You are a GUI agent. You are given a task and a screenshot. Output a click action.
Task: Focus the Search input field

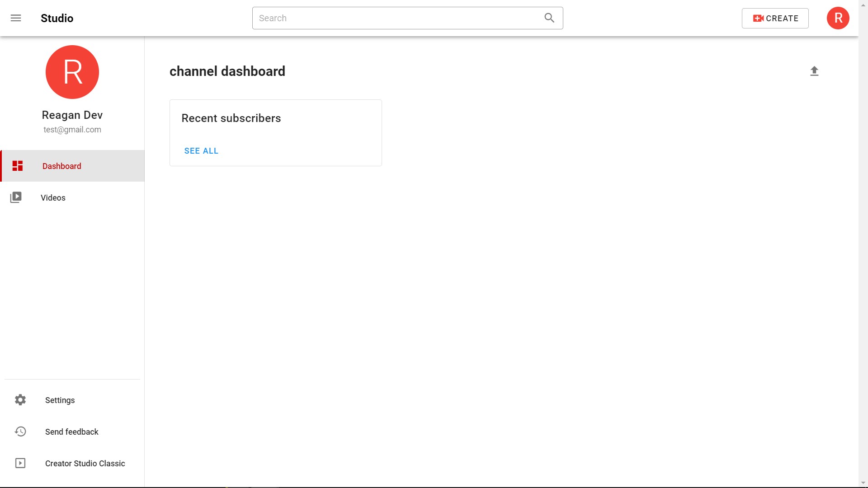tap(398, 18)
